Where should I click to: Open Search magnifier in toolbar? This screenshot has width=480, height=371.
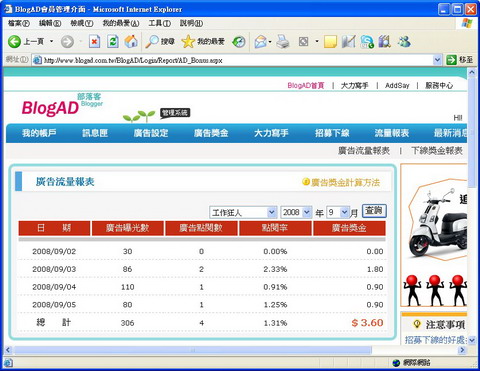(160, 42)
